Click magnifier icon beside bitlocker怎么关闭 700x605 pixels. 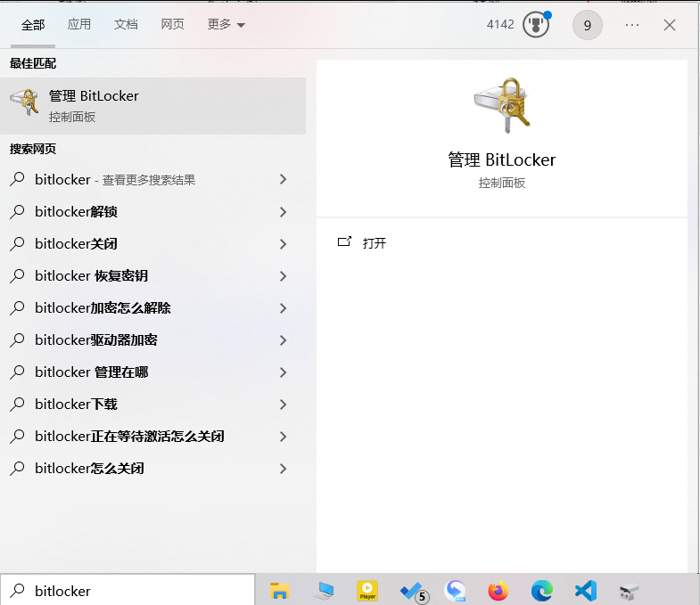pyautogui.click(x=17, y=469)
